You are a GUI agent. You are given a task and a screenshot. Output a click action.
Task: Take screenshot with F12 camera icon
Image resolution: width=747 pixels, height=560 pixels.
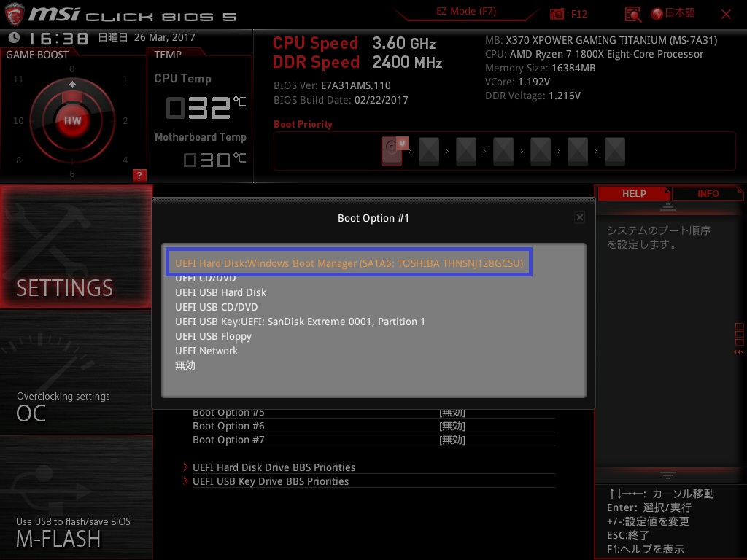[x=557, y=15]
